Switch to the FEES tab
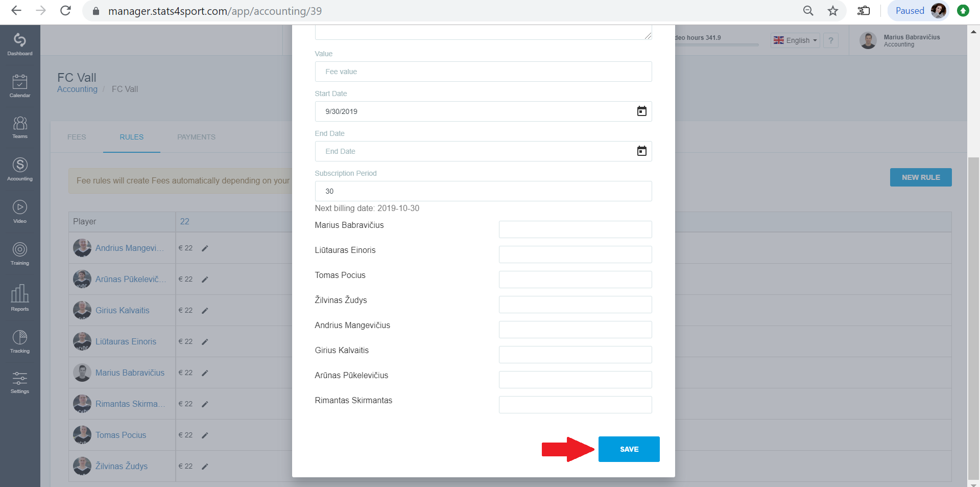 point(77,137)
